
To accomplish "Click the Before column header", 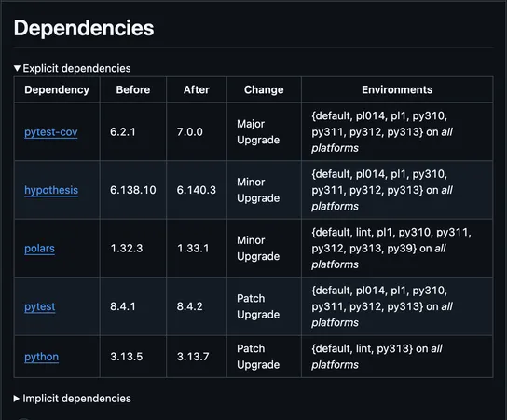I will click(x=133, y=89).
